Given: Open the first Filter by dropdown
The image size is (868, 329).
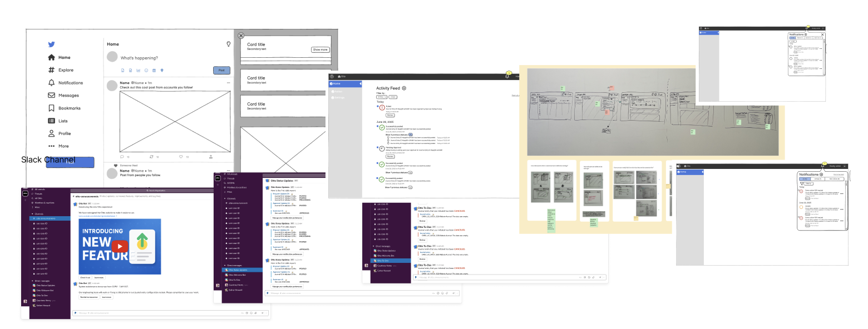Looking at the screenshot, I should pos(382,97).
